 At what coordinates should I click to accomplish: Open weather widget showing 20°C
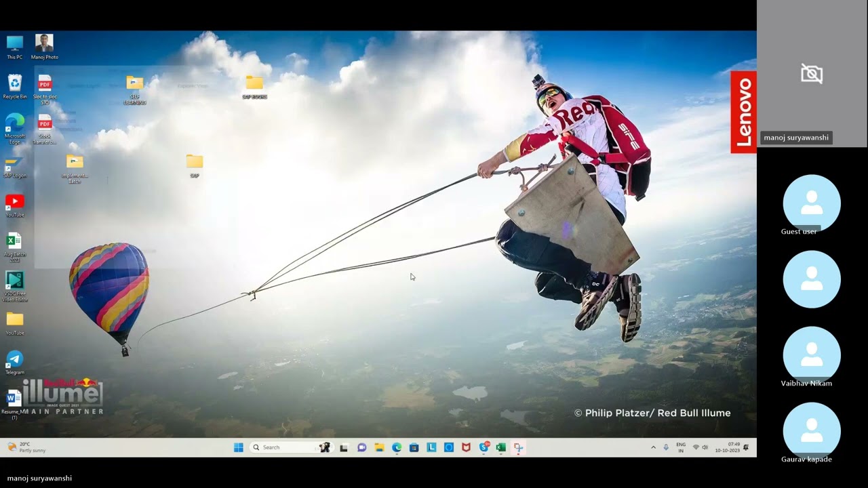27,447
